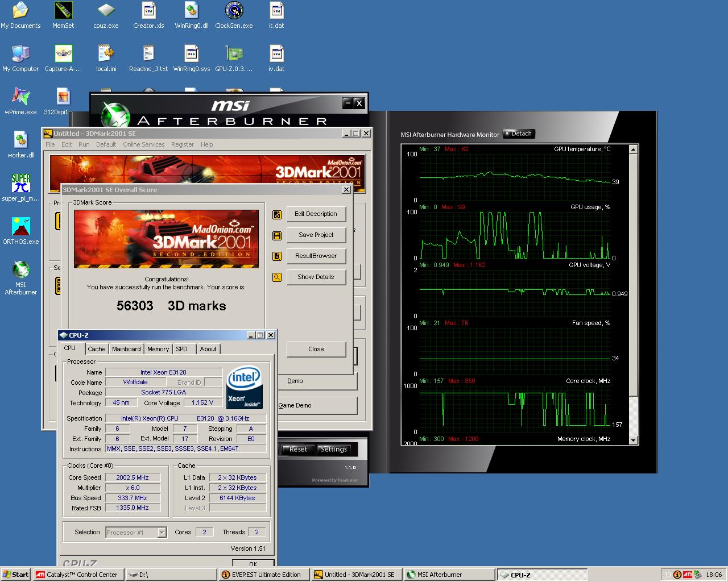This screenshot has width=728, height=582.
Task: Click Register menu in 3DMark2001 SE
Action: 183,144
